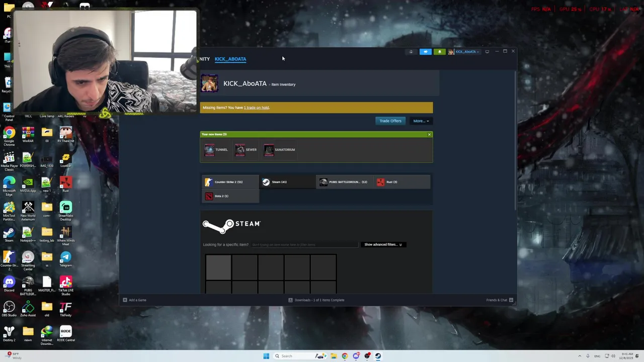Open TikFinity desktop shortcut
Screen dimensions: 644x362
point(65,309)
